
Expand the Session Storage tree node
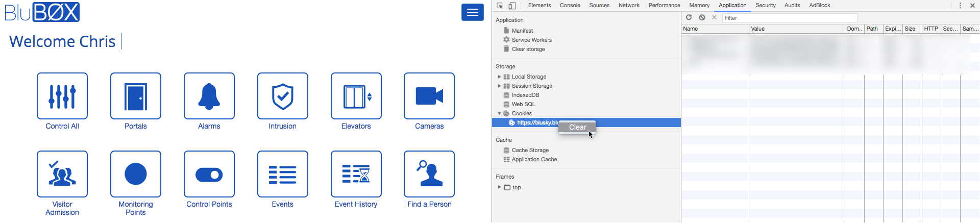pos(499,86)
